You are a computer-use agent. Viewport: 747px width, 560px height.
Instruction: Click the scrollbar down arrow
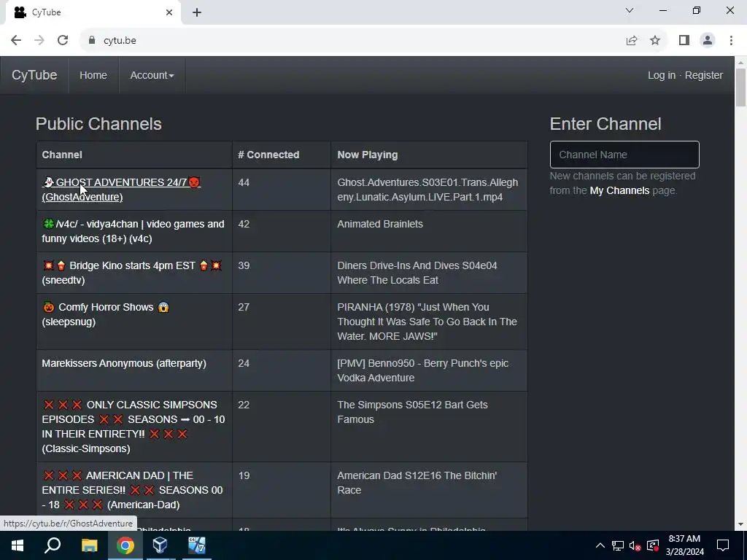point(741,524)
